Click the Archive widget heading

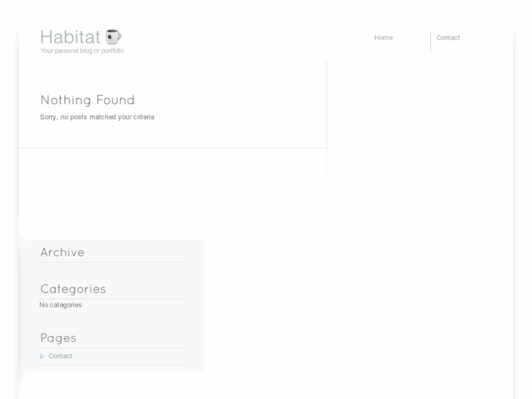(63, 253)
